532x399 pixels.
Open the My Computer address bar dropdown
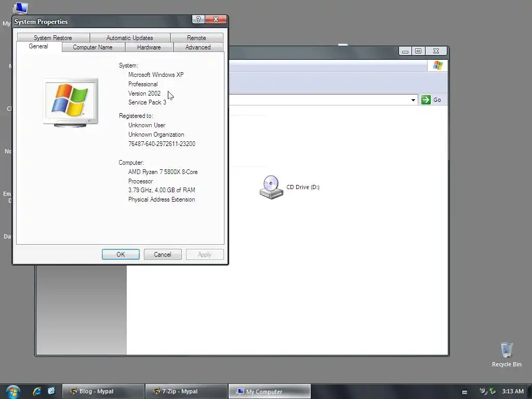click(413, 100)
